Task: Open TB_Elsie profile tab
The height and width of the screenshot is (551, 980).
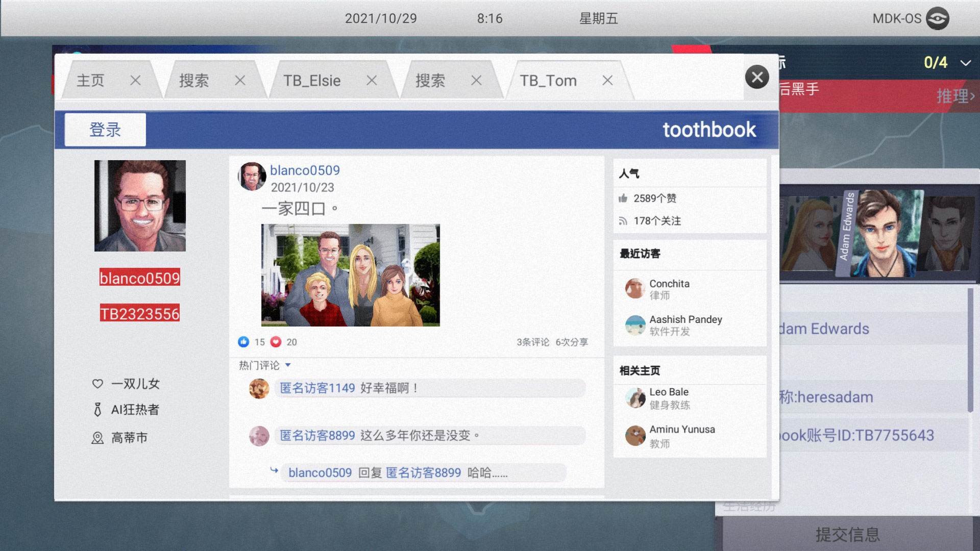Action: [312, 80]
